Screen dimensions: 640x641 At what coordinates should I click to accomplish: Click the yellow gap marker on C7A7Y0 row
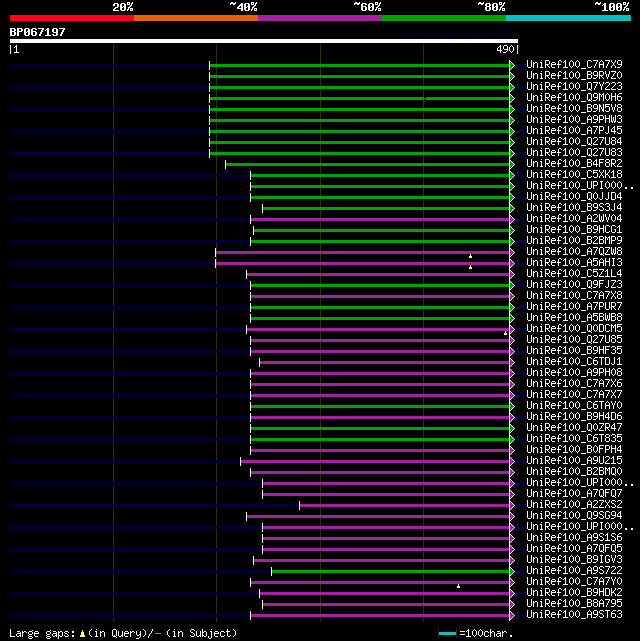[459, 586]
